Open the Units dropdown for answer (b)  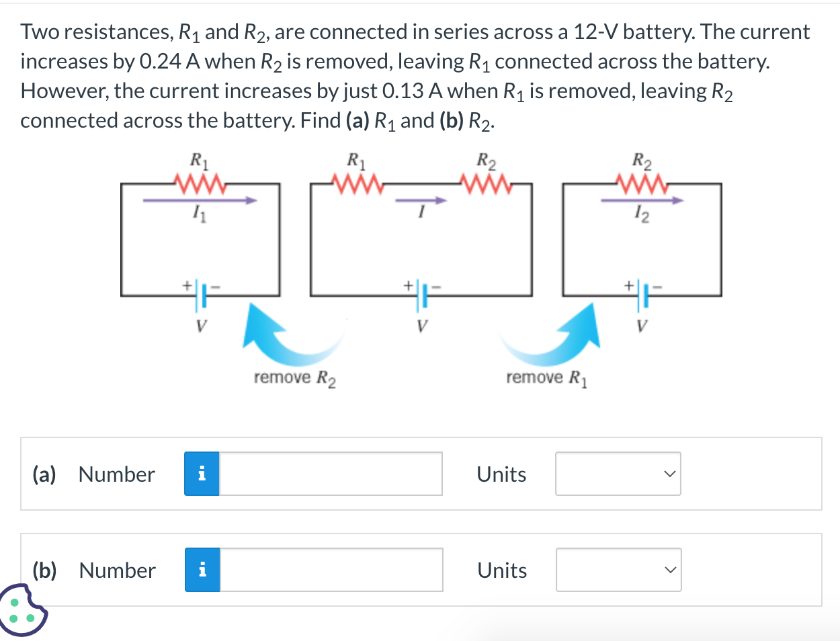618,570
